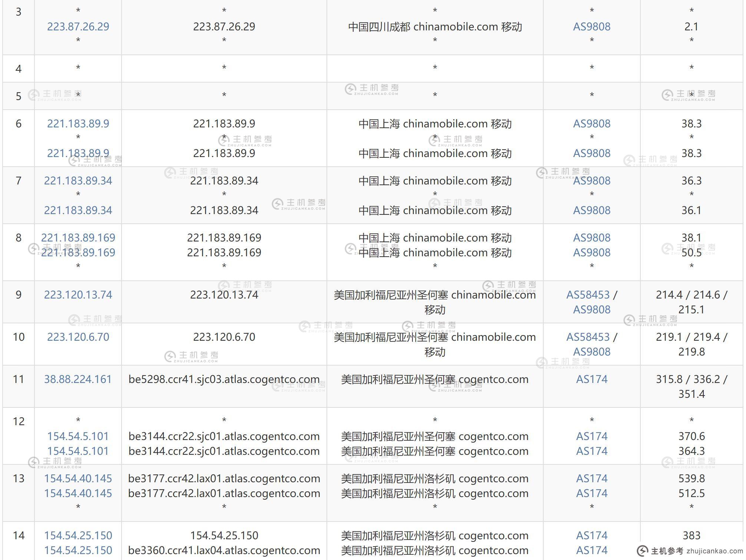Open the 221.183.89.34 link with 36.1 latency
The image size is (746, 560).
pyautogui.click(x=78, y=210)
